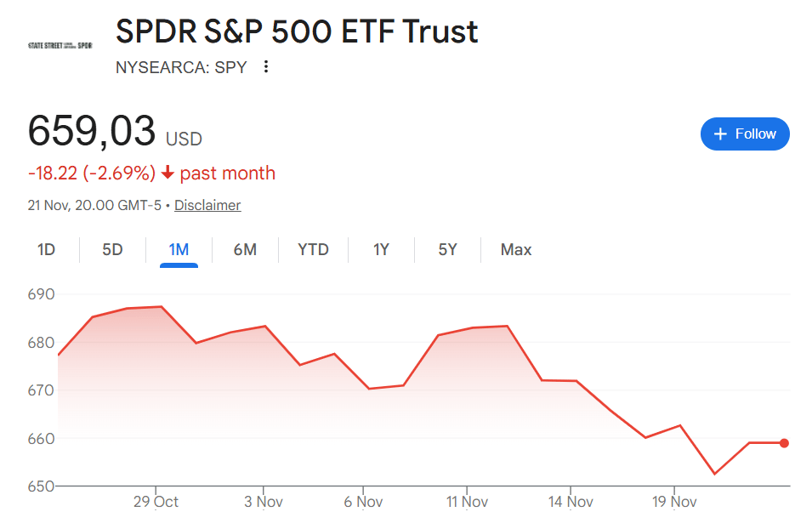Click the 19 Nov date label
This screenshot has height=529, width=812.
[x=674, y=502]
